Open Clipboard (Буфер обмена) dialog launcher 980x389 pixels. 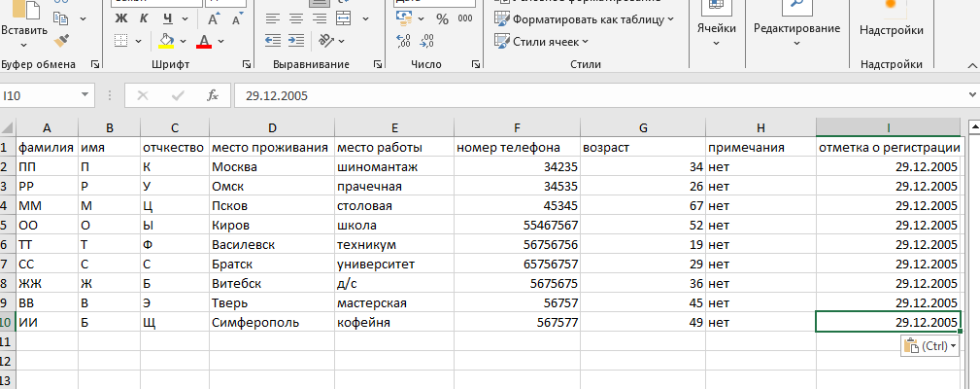(x=95, y=64)
